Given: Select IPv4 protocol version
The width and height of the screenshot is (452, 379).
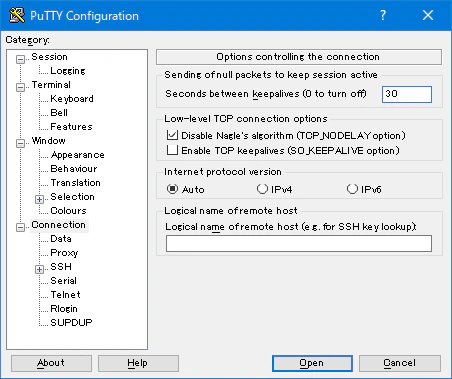Looking at the screenshot, I should click(262, 189).
